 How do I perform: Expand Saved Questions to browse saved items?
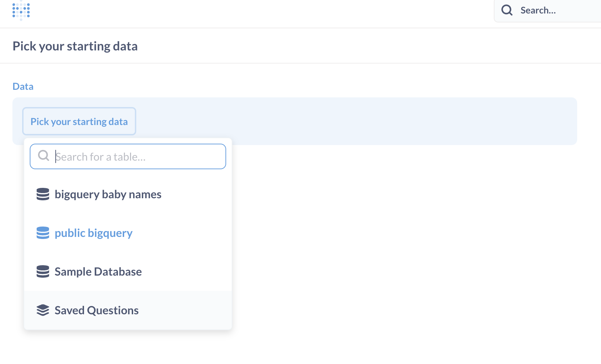[x=96, y=310]
